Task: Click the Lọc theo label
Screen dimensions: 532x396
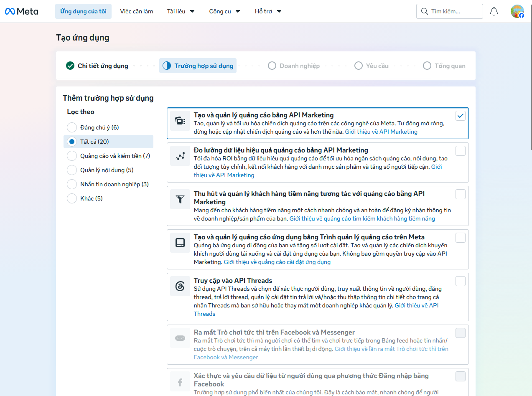Action: click(x=81, y=112)
